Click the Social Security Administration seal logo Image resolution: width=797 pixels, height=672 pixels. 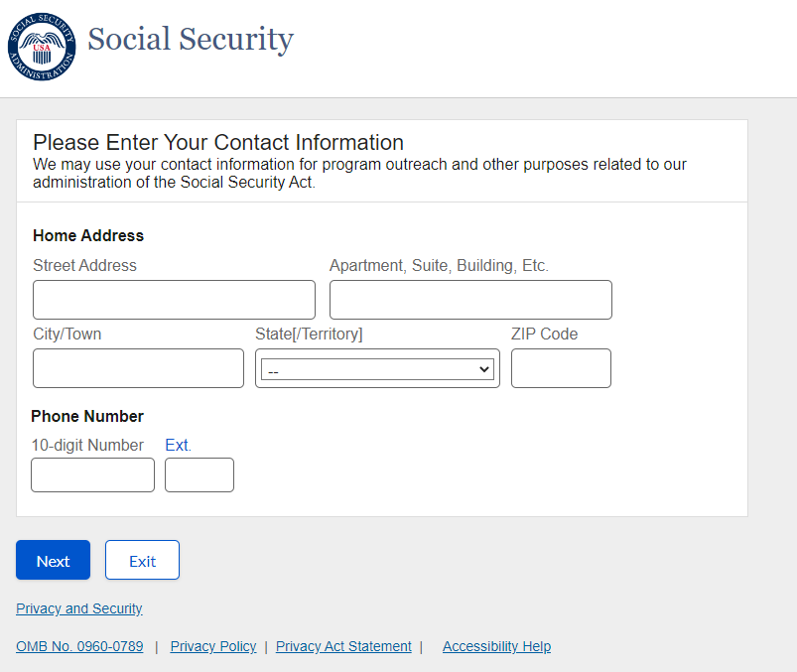tap(42, 47)
